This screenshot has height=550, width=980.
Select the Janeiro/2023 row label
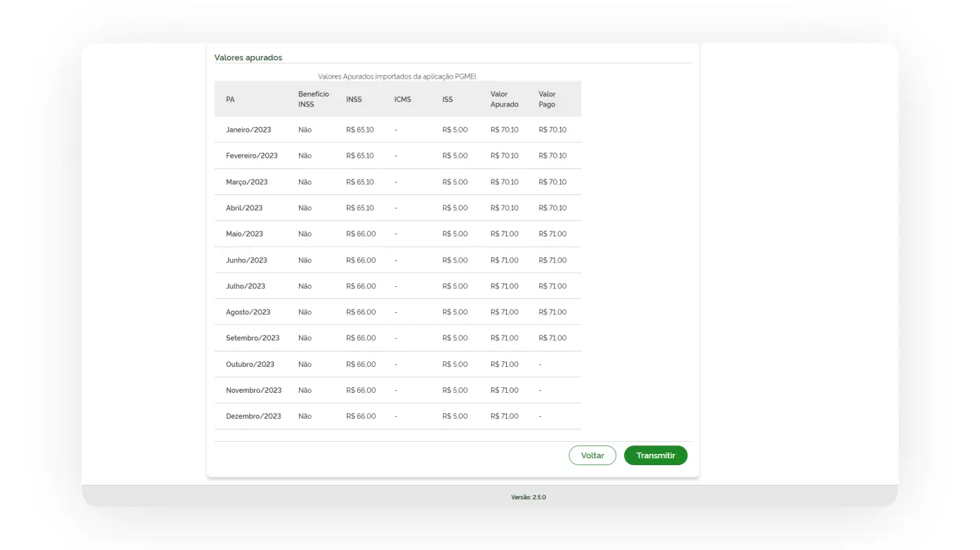(x=249, y=130)
